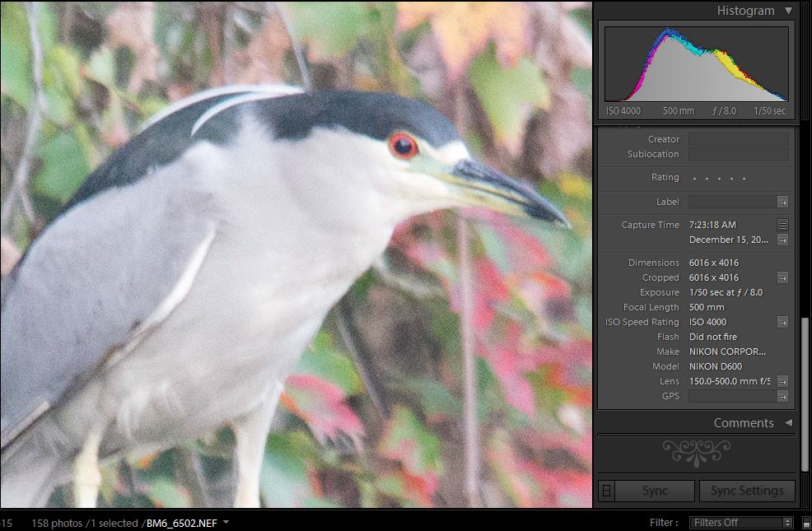Click the arrow button next to Cropped dimensions
The width and height of the screenshot is (812, 531).
782,277
